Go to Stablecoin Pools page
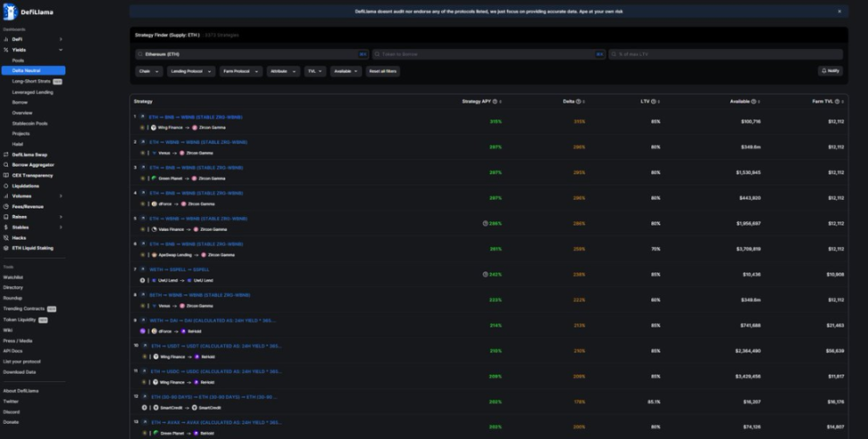This screenshot has width=868, height=439. [x=30, y=123]
